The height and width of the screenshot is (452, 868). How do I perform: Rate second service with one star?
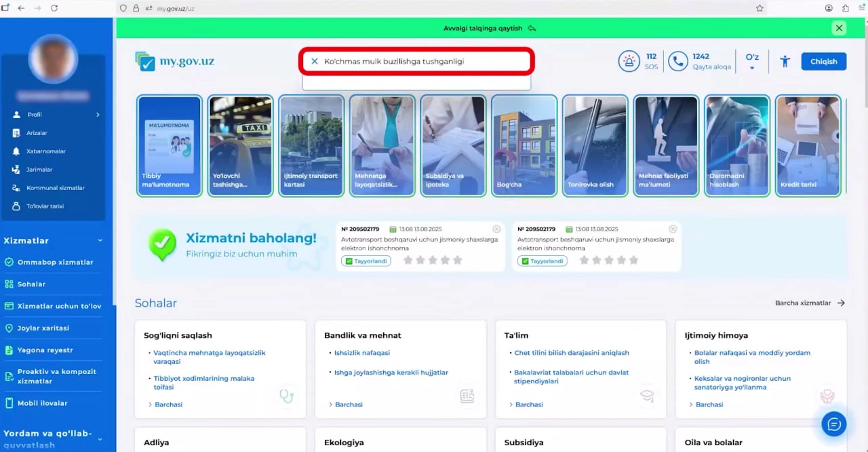(584, 261)
